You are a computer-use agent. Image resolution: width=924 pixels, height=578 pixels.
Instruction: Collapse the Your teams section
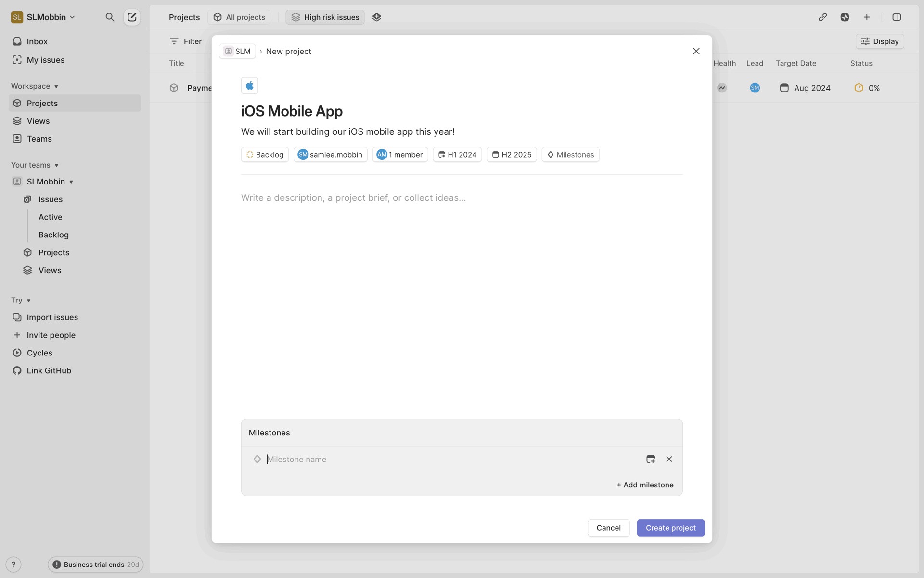(35, 165)
